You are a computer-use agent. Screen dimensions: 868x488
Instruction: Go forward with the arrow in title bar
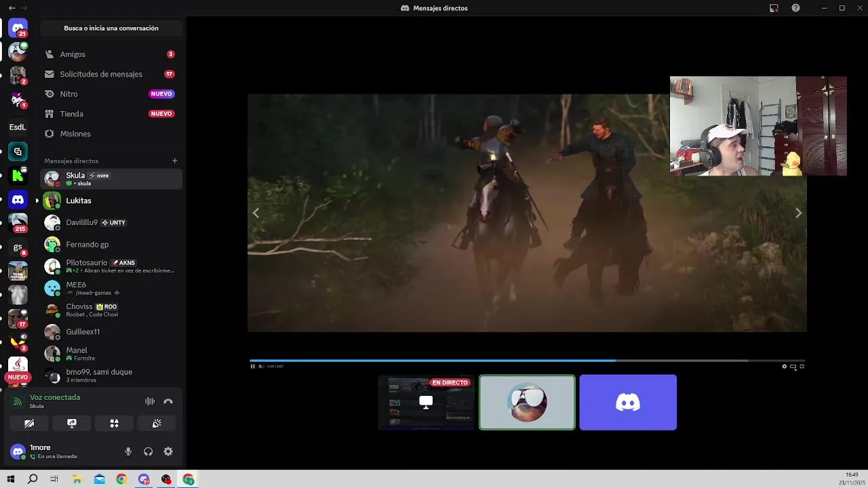[24, 8]
